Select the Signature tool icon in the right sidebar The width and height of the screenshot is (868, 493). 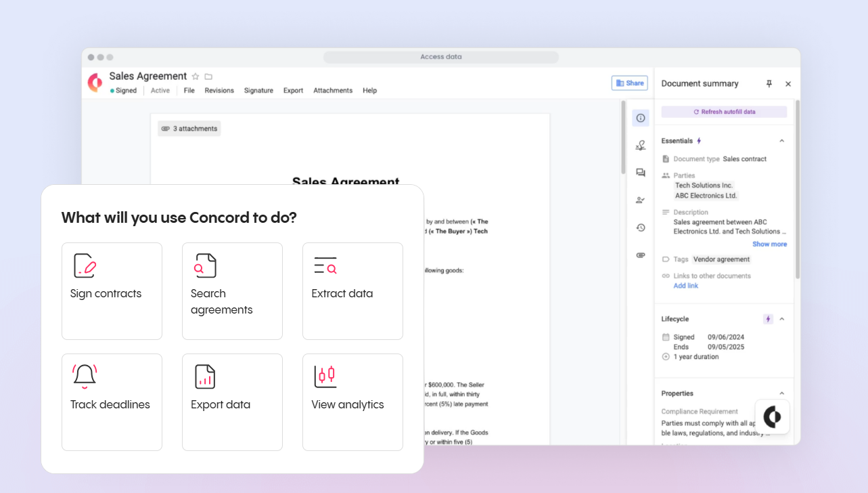pos(640,145)
